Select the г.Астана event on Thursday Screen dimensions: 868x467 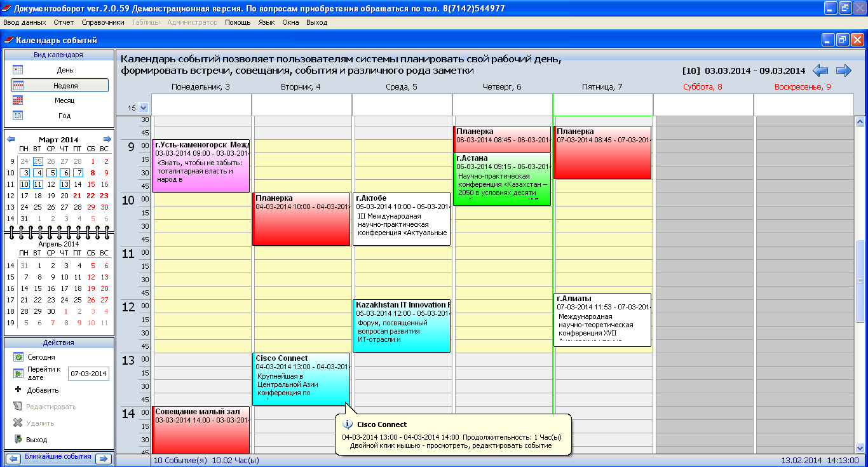coord(502,179)
